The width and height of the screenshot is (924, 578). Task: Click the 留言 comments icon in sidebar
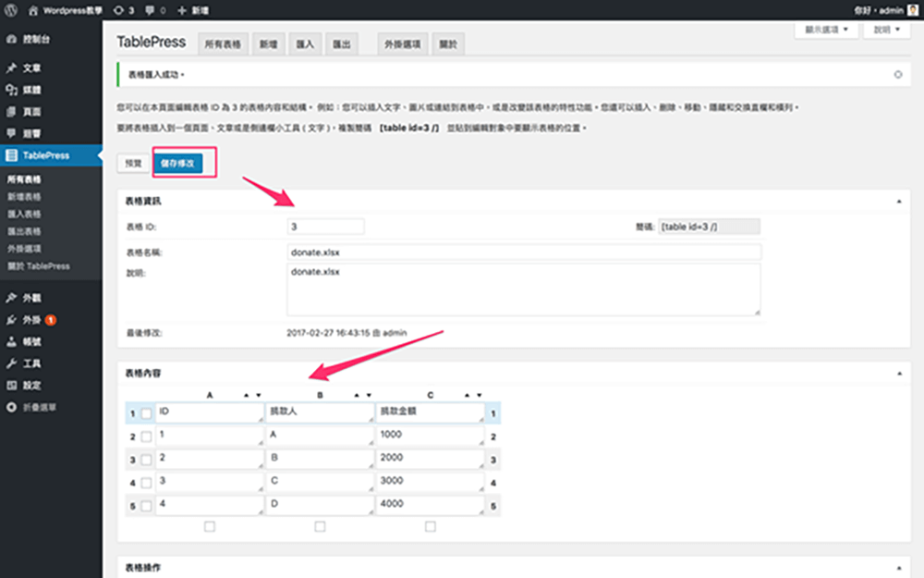point(11,133)
